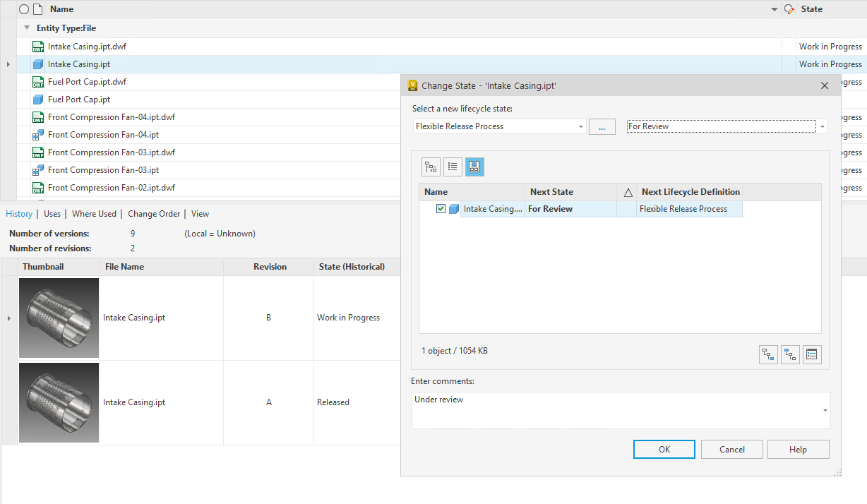Click the show parent dependencies icon near object count
The height and width of the screenshot is (504, 867).
click(768, 354)
